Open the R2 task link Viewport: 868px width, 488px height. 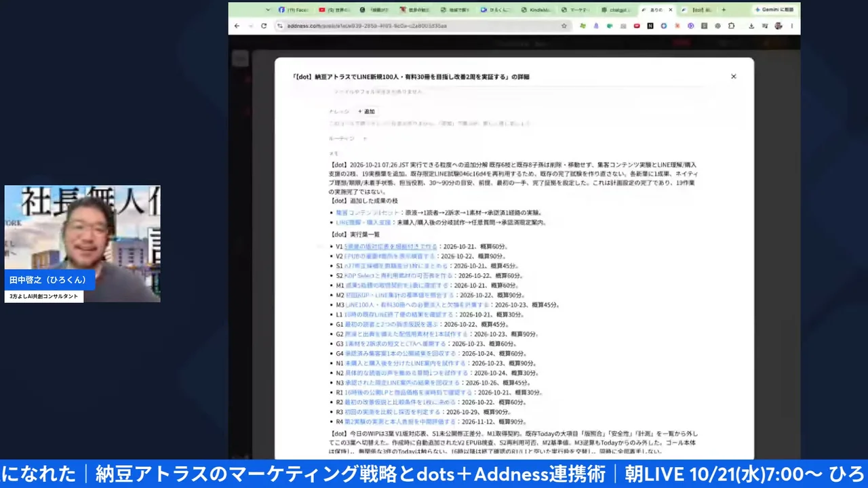[401, 402]
